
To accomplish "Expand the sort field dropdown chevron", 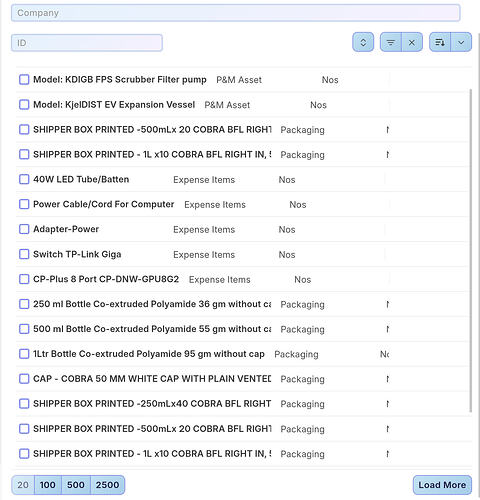I will tap(461, 42).
